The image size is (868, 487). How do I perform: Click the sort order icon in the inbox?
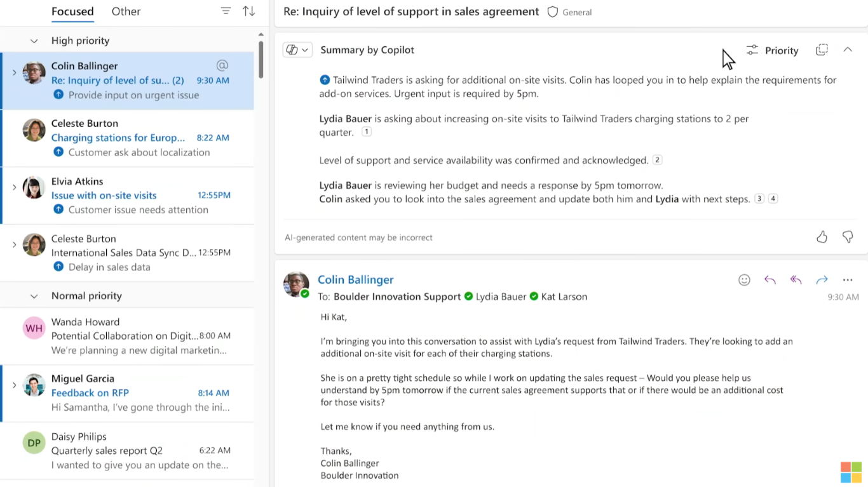click(248, 11)
